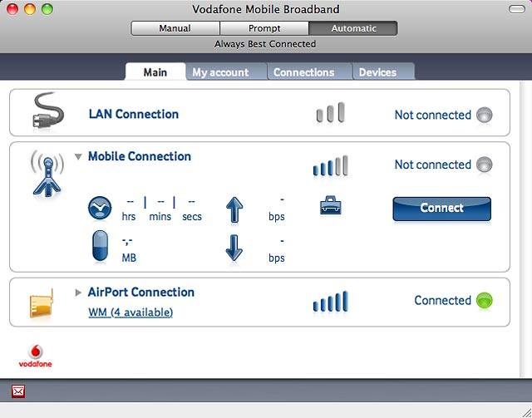Click the AirPort Connected status text
532x418 pixels.
[x=442, y=300]
